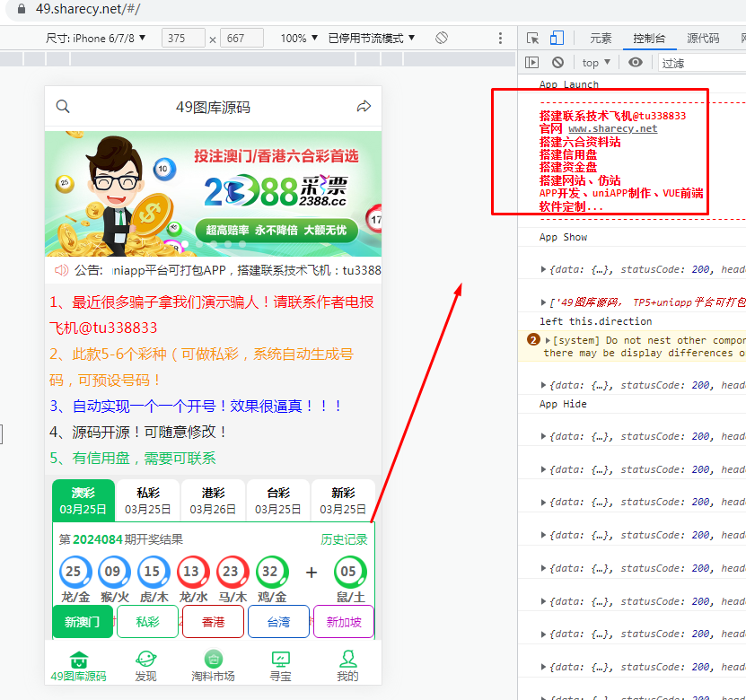Click the 'left this.direction' console log
Image resolution: width=746 pixels, height=700 pixels.
596,321
